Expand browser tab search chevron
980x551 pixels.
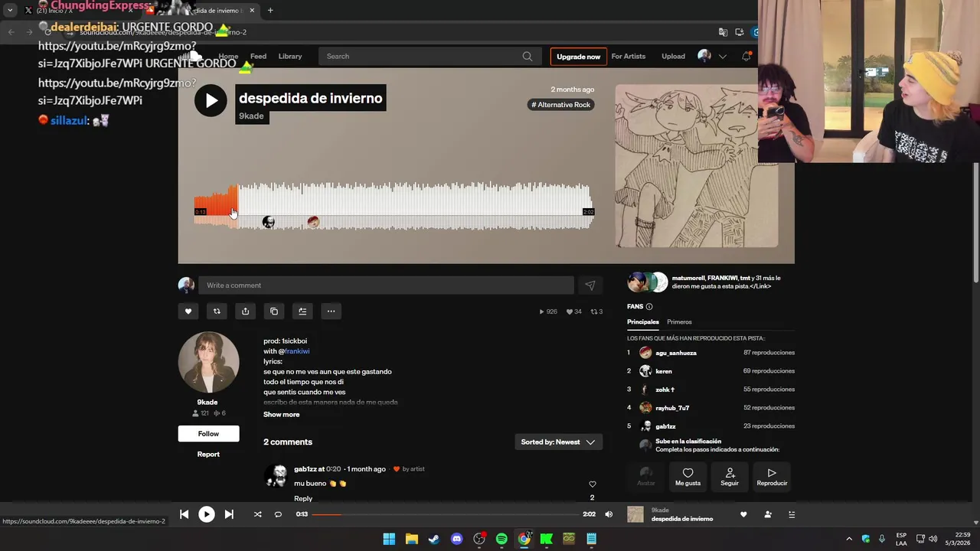10,10
